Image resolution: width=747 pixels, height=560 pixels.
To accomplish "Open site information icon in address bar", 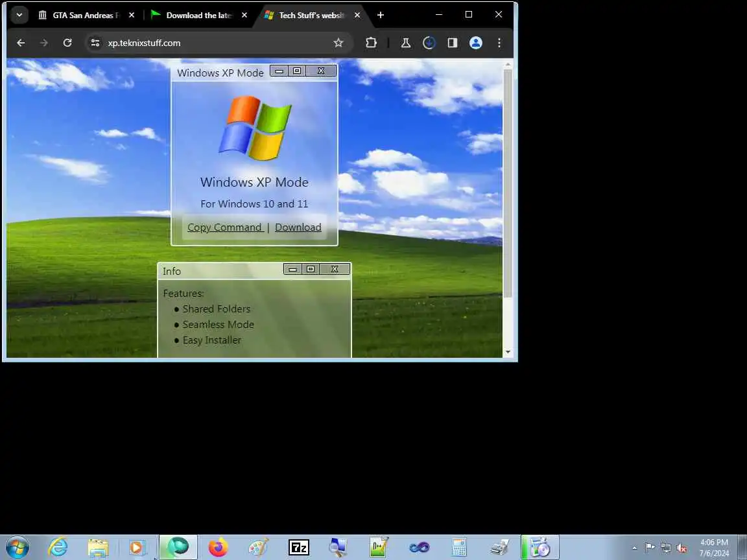I will point(95,43).
